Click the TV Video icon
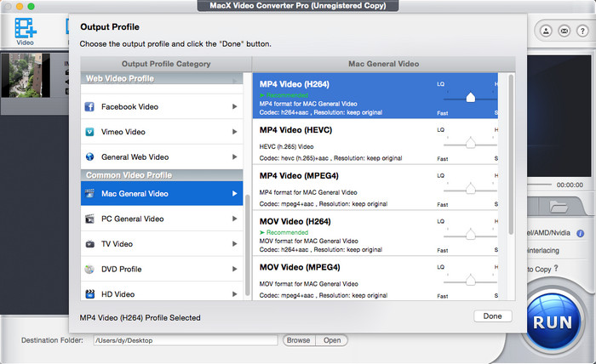This screenshot has height=364, width=596. [89, 244]
